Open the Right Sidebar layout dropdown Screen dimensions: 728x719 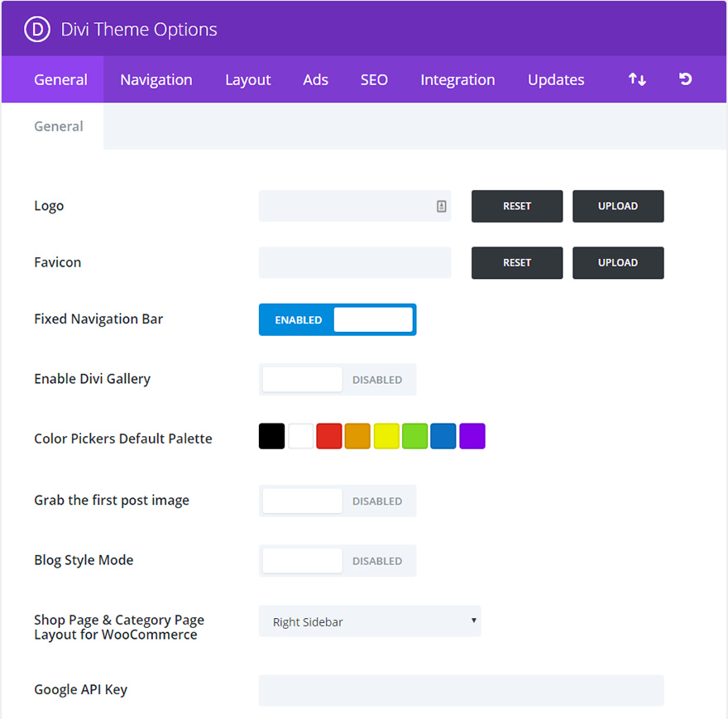370,621
